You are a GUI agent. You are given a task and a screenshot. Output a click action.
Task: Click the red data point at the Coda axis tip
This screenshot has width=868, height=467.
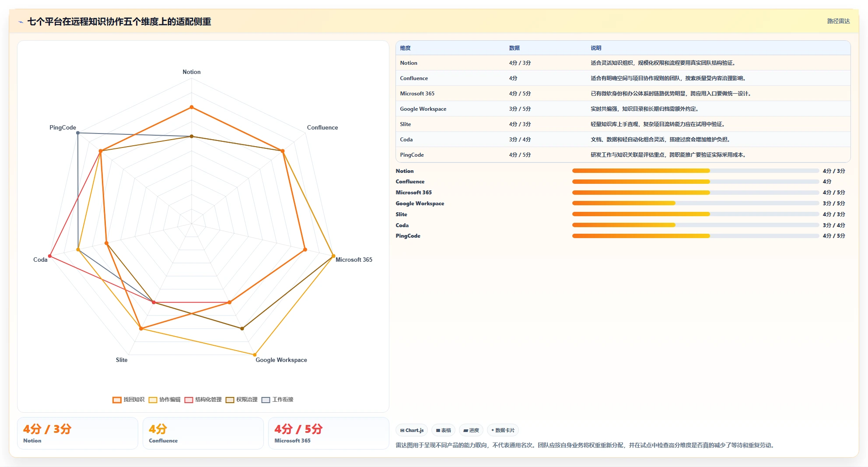coord(50,256)
